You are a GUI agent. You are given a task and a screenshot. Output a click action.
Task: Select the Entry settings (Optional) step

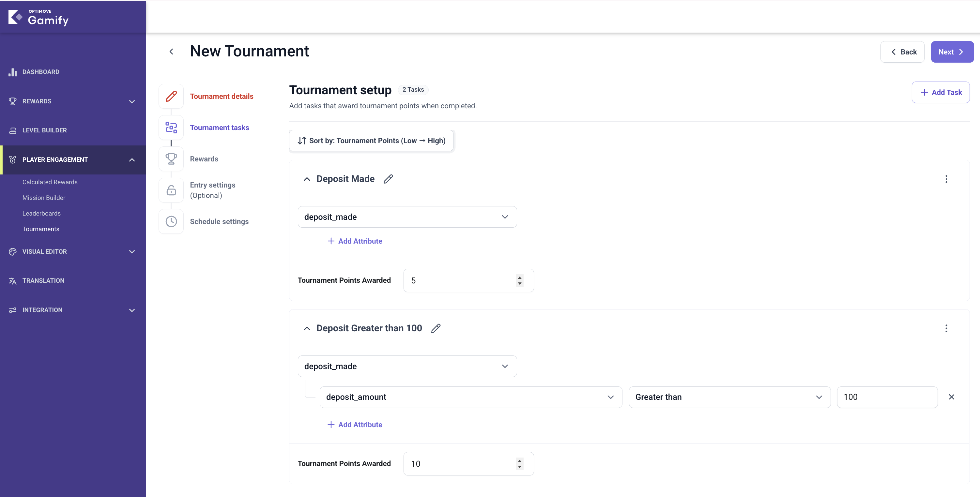coord(213,190)
